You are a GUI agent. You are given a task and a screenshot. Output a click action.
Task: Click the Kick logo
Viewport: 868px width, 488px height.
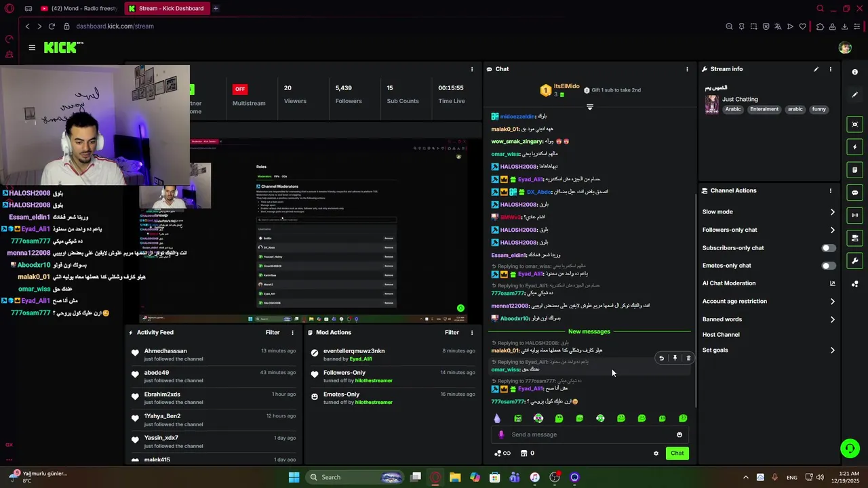point(63,47)
